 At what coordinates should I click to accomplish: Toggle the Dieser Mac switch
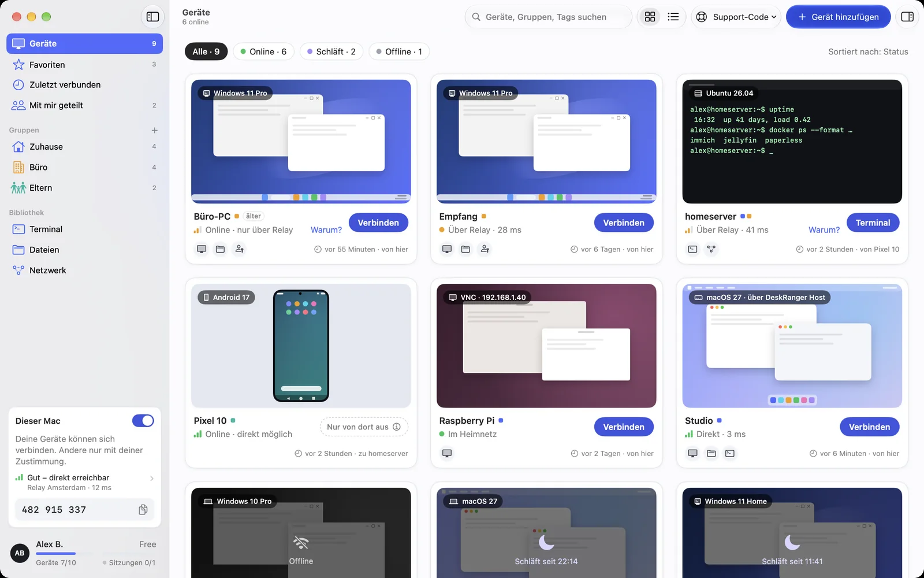143,421
